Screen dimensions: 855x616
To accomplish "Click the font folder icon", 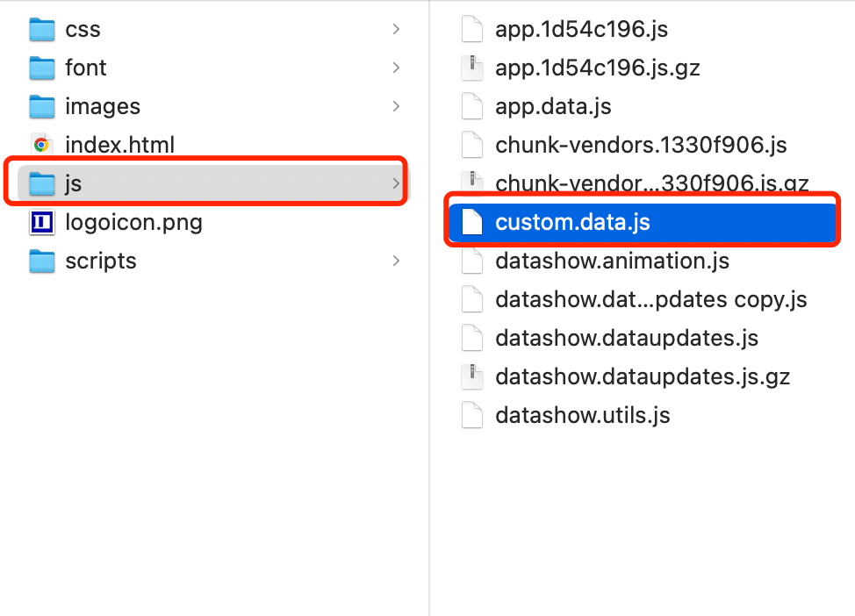I will [41, 68].
